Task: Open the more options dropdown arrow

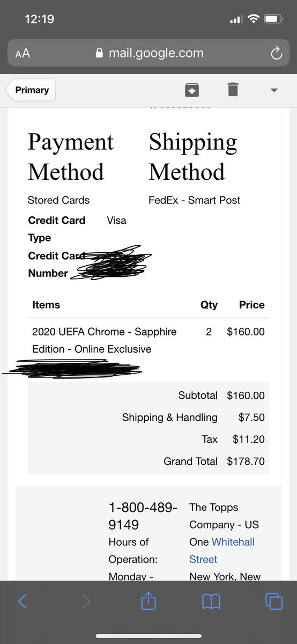Action: point(274,90)
